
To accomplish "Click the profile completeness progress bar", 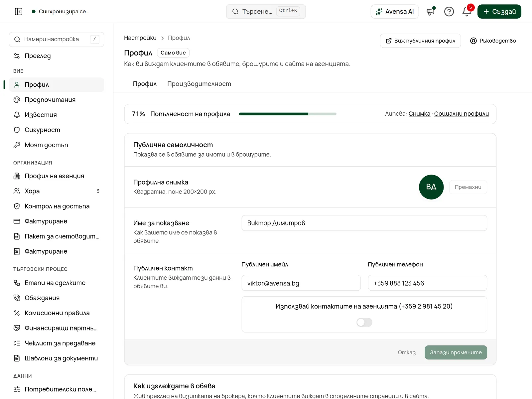I will [x=288, y=114].
